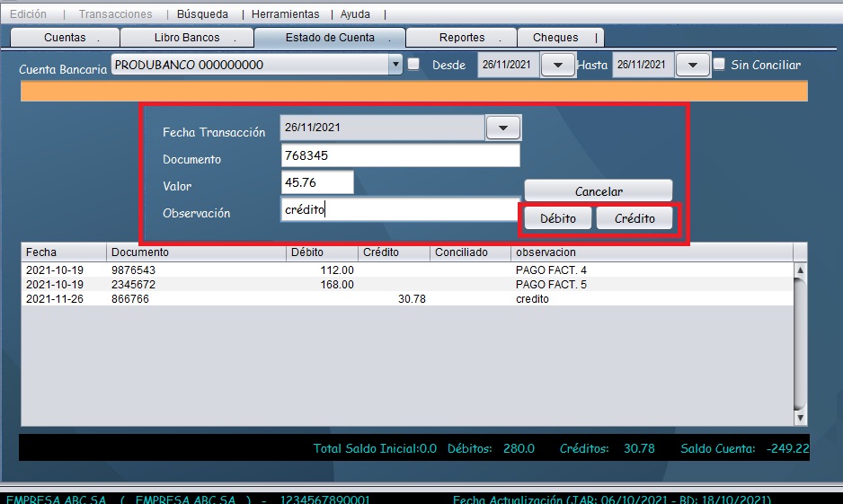Screen dimensions: 843x504
Task: Open the Ayuda menu
Action: (x=355, y=14)
